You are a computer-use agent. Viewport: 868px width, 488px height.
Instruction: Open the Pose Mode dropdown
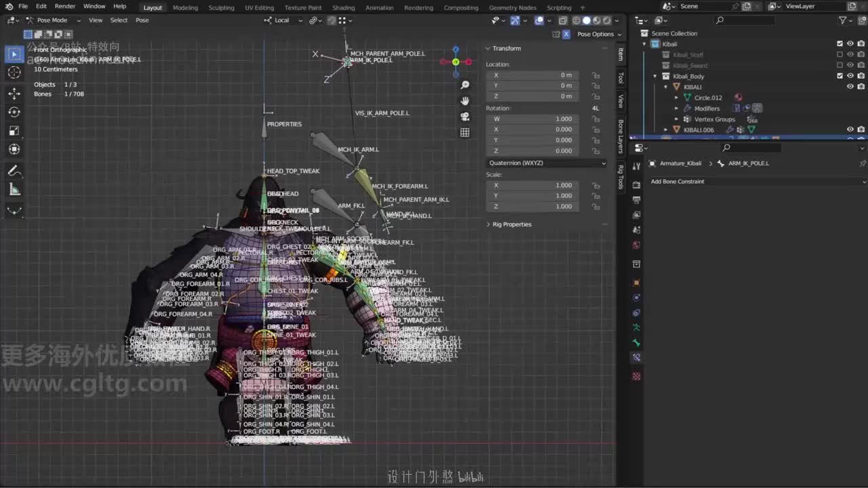point(53,20)
